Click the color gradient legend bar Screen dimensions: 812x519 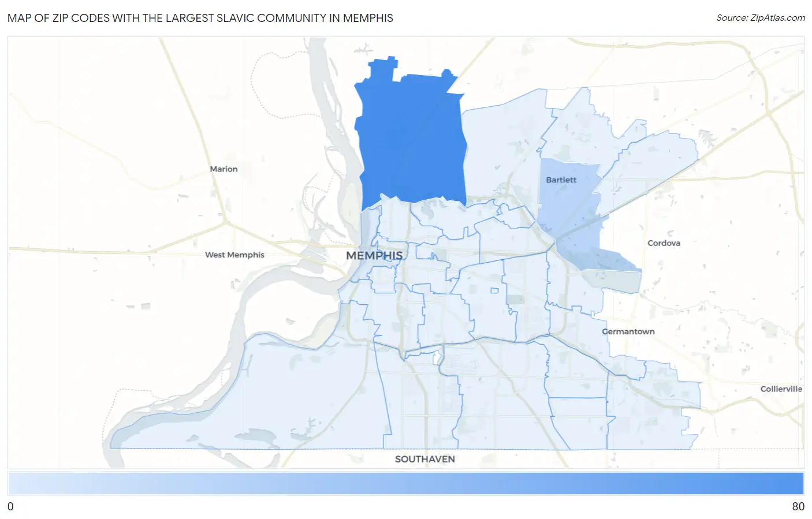point(406,483)
